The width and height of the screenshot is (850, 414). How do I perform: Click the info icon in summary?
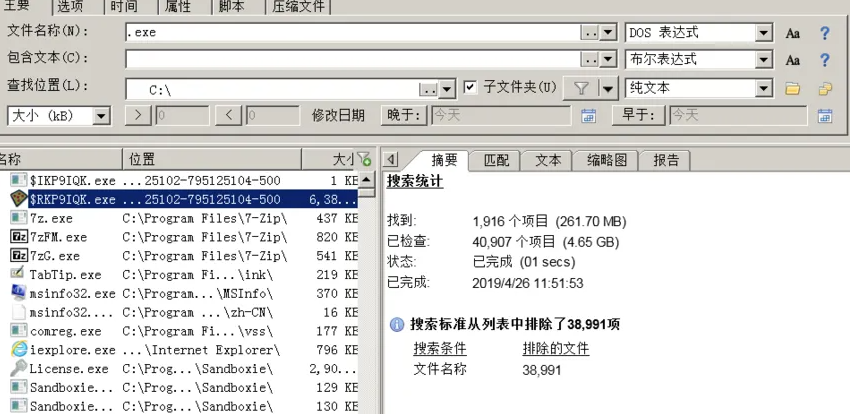[397, 325]
